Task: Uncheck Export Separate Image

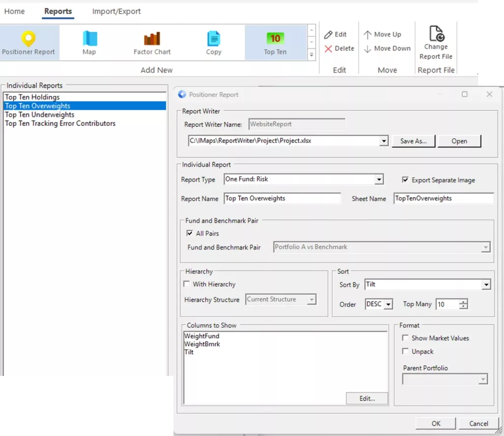Action: coord(406,180)
